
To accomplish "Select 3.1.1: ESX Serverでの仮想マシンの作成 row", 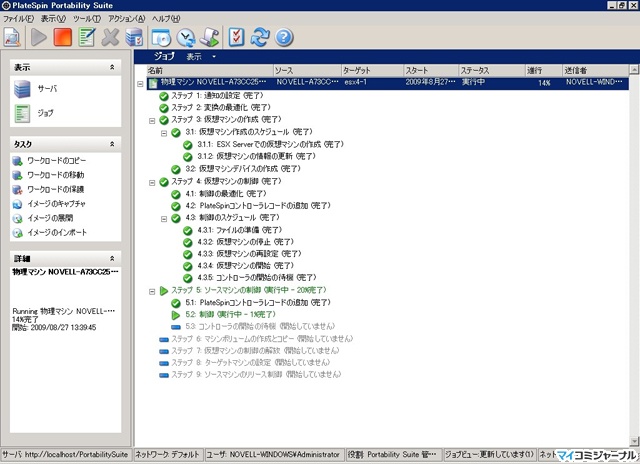I will pos(270,144).
